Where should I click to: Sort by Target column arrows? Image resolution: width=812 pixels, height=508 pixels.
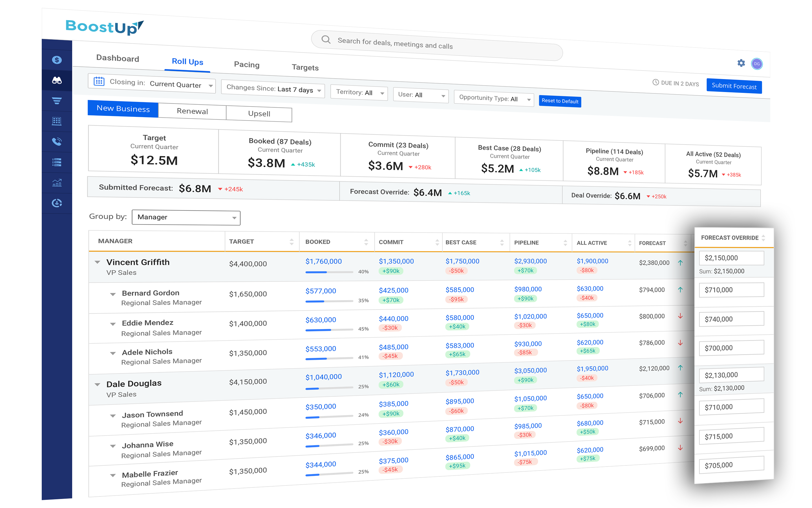pos(292,242)
